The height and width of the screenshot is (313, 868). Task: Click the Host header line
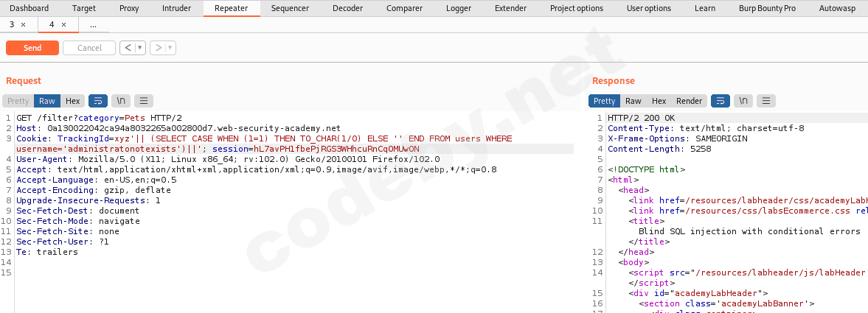[x=178, y=128]
